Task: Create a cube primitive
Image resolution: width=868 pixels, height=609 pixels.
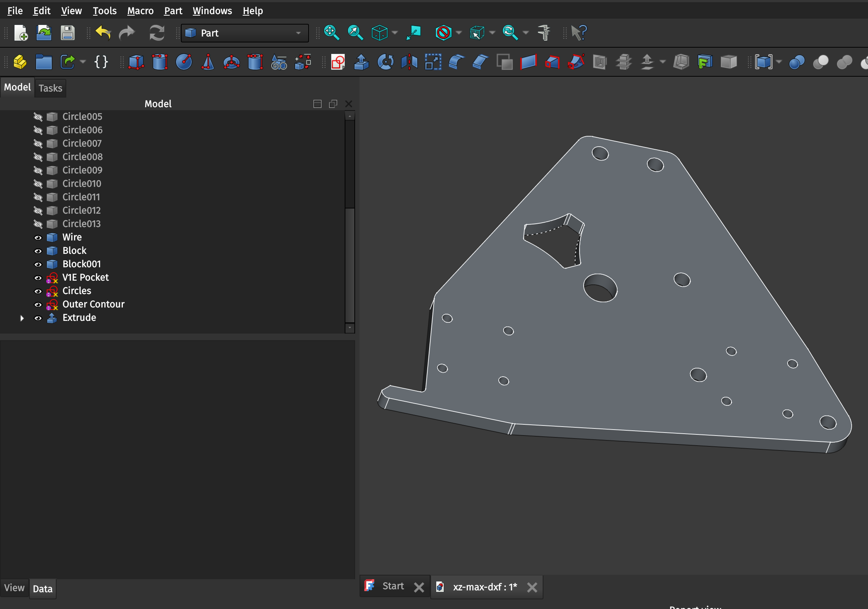Action: pos(136,62)
